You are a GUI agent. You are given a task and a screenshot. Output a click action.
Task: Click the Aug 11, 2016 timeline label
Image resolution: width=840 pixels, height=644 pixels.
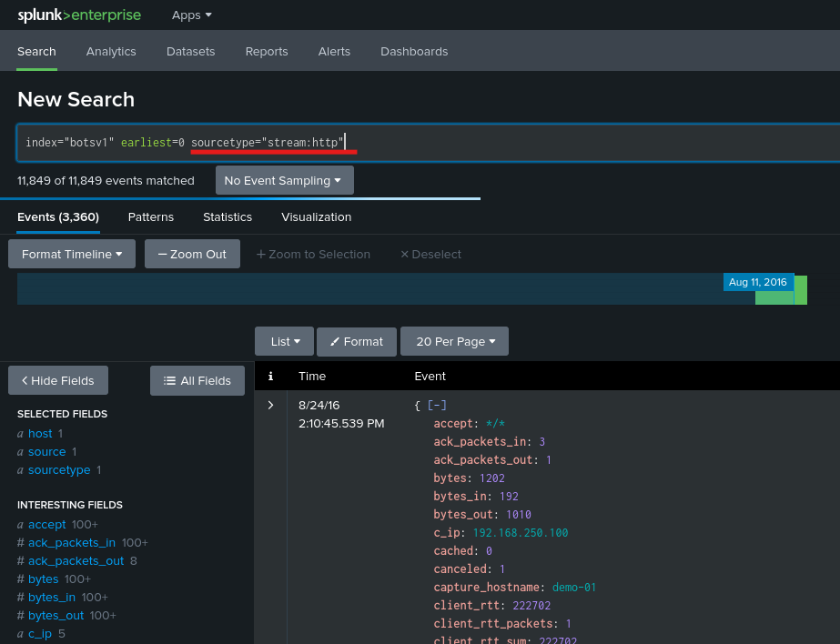(x=758, y=282)
